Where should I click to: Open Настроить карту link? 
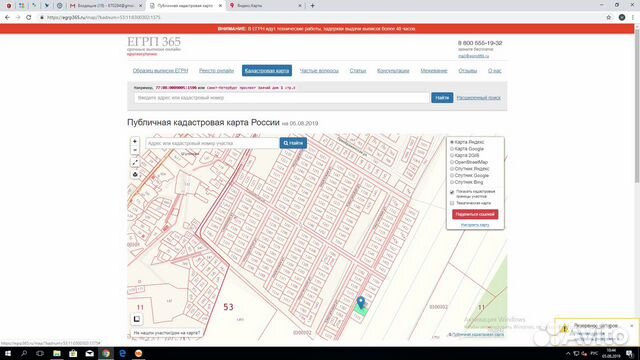[x=475, y=225]
